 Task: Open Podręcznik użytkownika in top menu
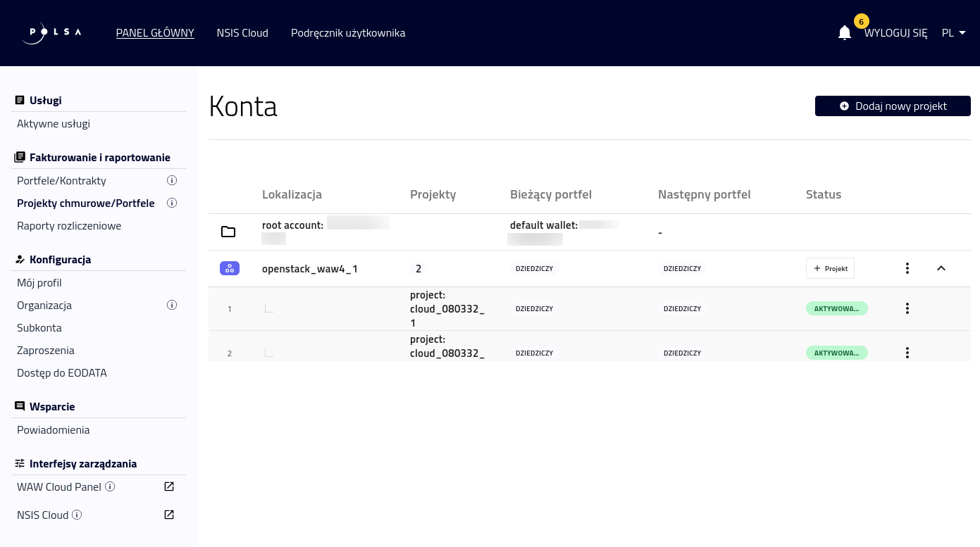tap(348, 33)
